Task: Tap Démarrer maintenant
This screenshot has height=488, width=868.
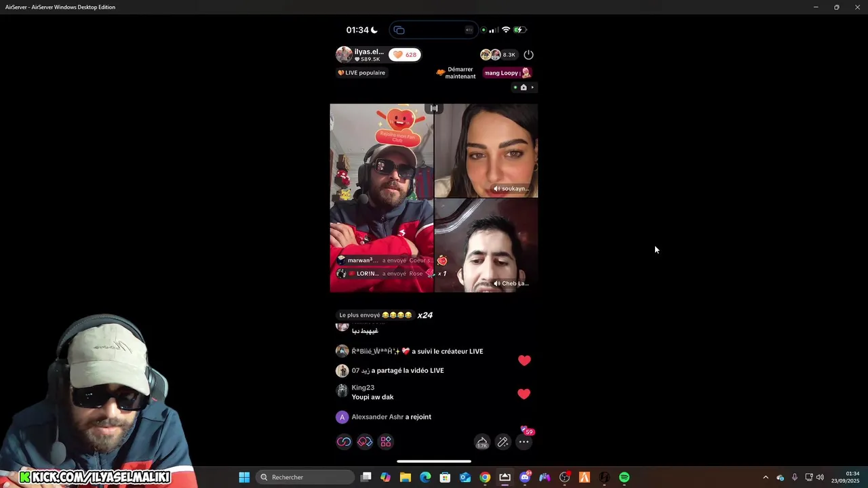Action: pyautogui.click(x=456, y=73)
